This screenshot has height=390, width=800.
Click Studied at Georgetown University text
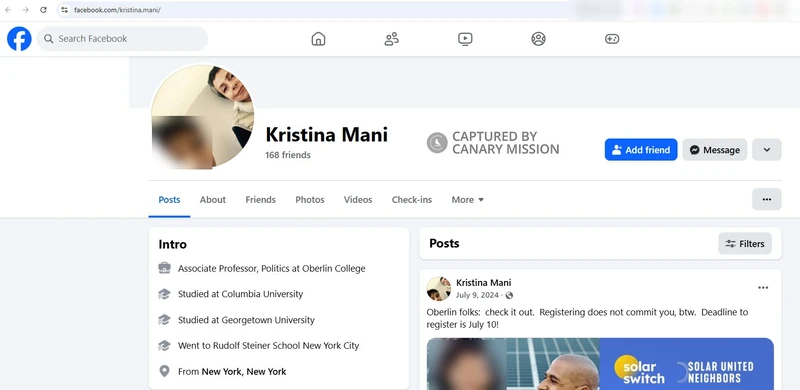pos(246,320)
